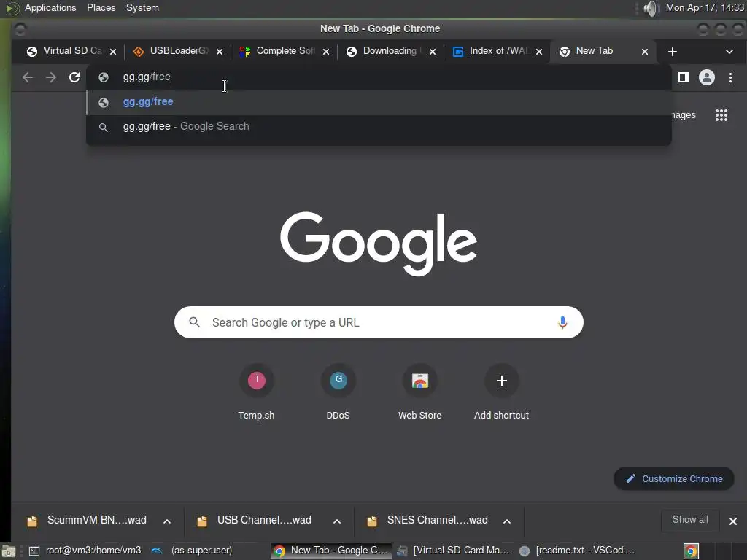
Task: Close the Virtual SD Card tab
Action: [113, 52]
